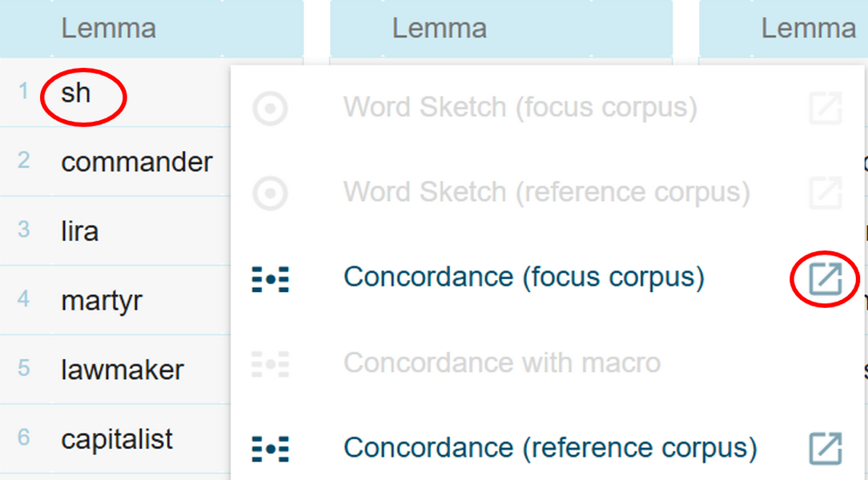868x480 pixels.
Task: Click the Word Sketch (focus corpus) target icon
Action: 270,109
